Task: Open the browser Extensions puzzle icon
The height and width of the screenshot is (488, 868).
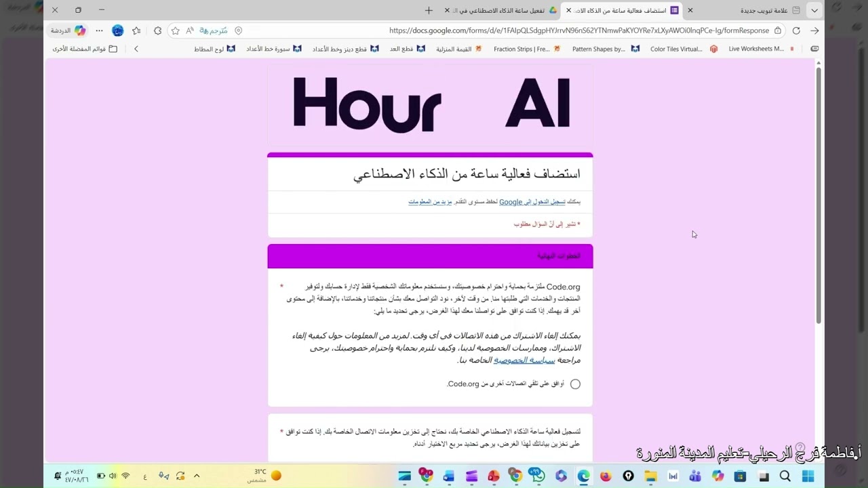Action: point(157,30)
